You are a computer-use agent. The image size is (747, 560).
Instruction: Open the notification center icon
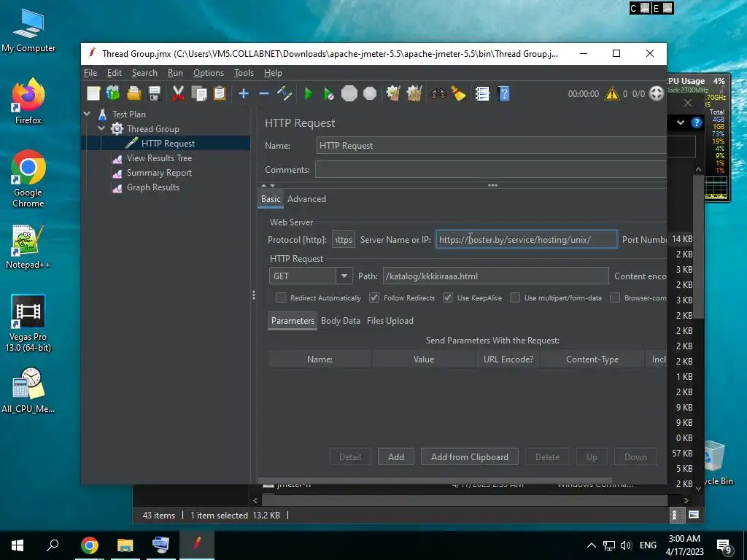pos(724,545)
